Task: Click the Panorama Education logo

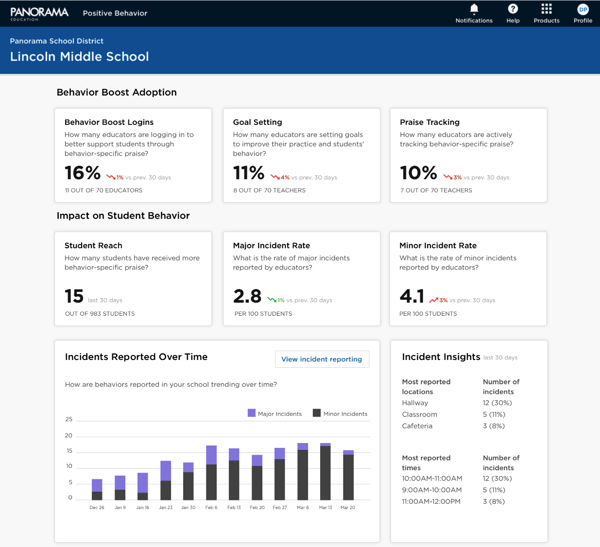Action: [39, 13]
